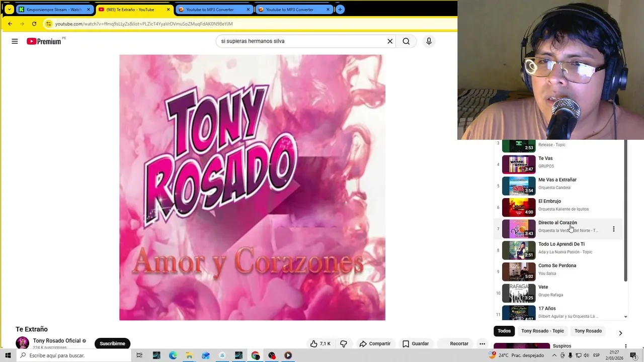Select the Tony Rosado - Topic chip
The height and width of the screenshot is (362, 644).
click(x=542, y=331)
